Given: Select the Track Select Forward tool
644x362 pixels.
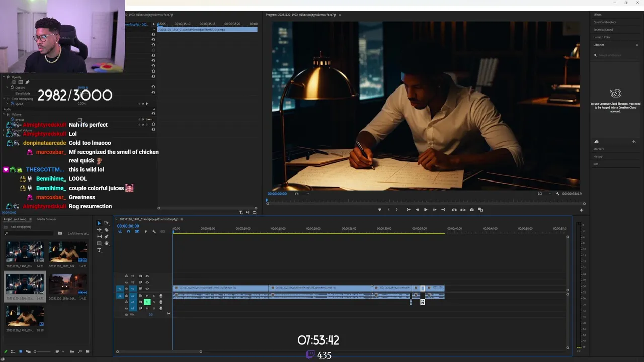Looking at the screenshot, I should coord(106,223).
